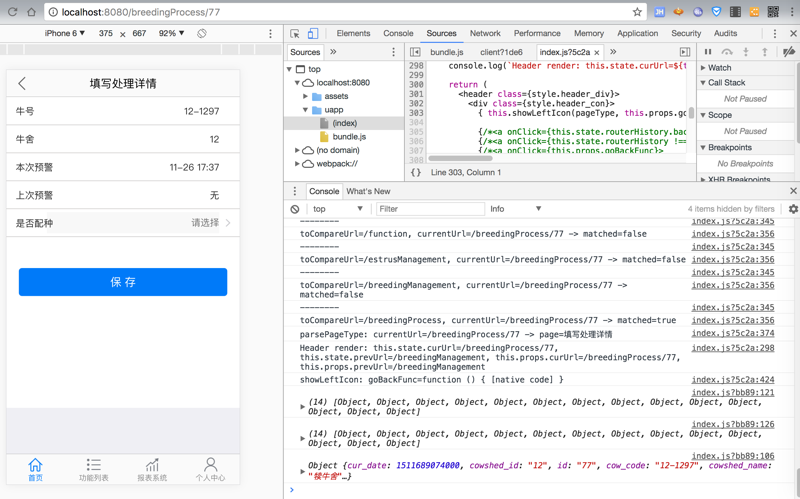The height and width of the screenshot is (499, 800).
Task: Open the bundle.js file tab
Action: coord(446,52)
